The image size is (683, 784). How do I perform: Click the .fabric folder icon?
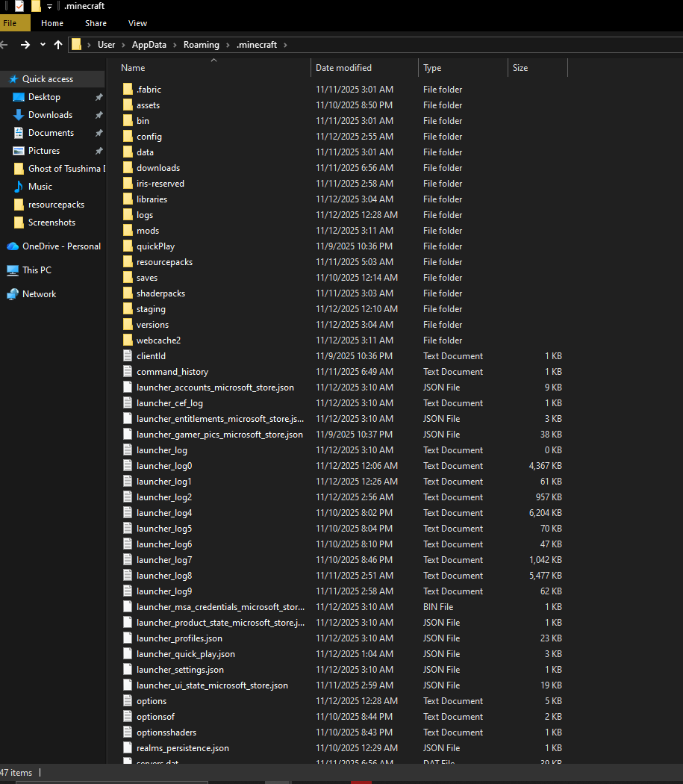[x=128, y=90]
